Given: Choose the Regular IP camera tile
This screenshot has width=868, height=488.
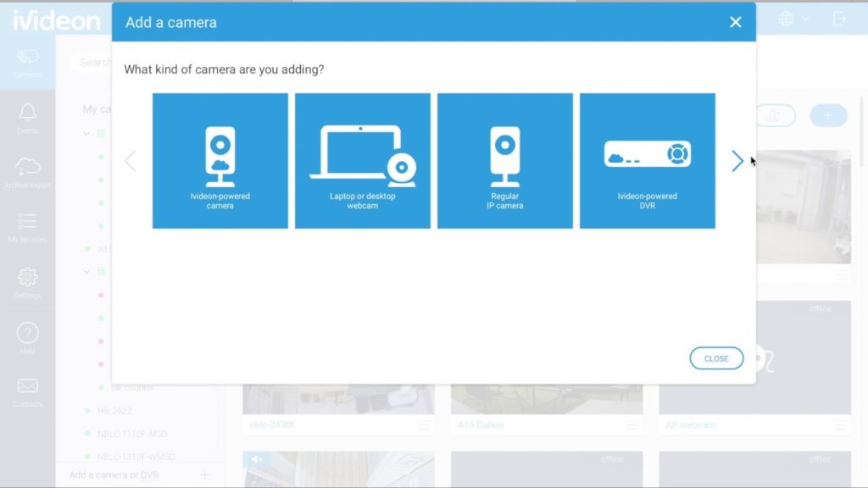Looking at the screenshot, I should (x=505, y=161).
